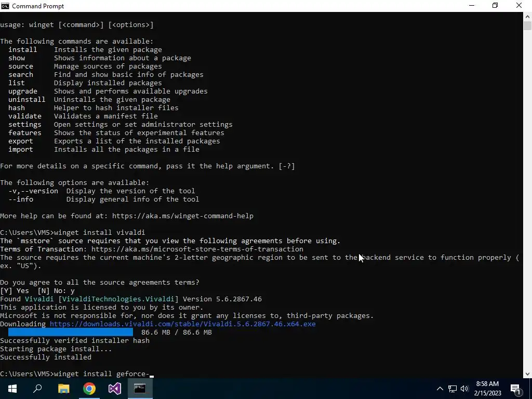Click the Vivaldi download URL
The width and height of the screenshot is (532, 399).
point(182,324)
